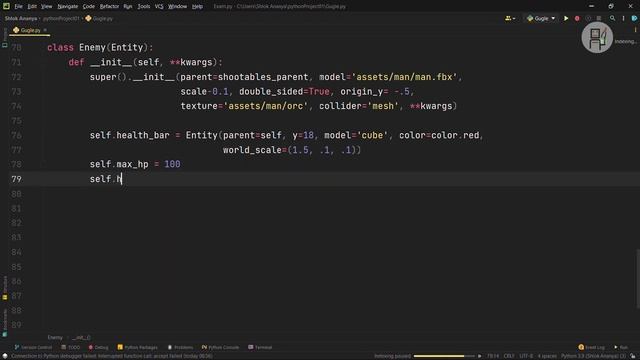
Task: Open the View menu
Action: tap(47, 7)
